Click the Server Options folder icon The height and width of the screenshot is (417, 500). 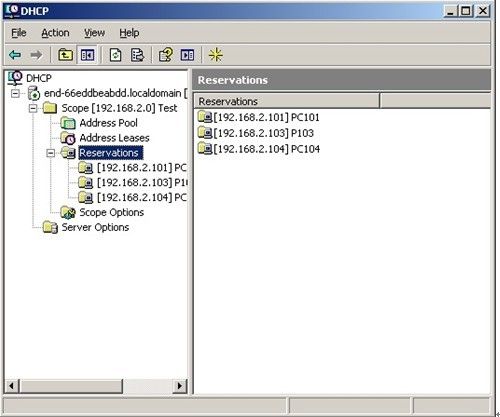(50, 227)
